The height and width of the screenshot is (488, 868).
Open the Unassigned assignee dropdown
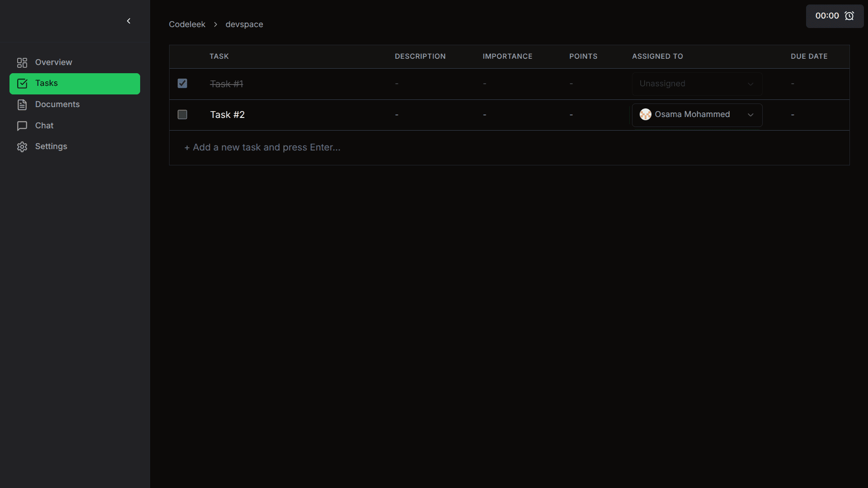tap(697, 84)
